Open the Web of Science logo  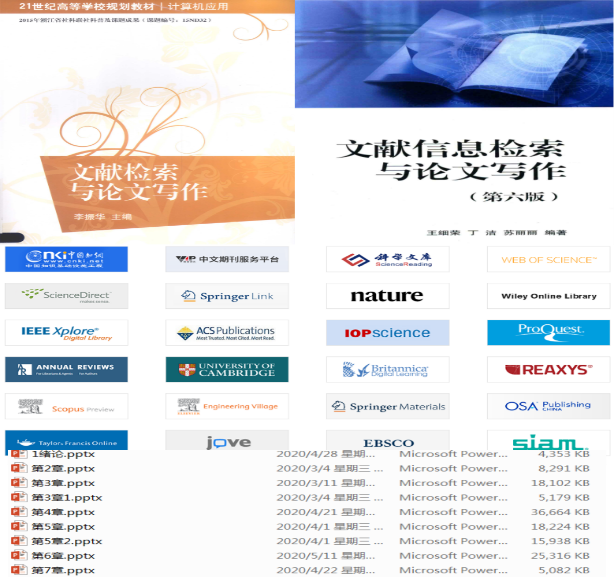pos(549,259)
